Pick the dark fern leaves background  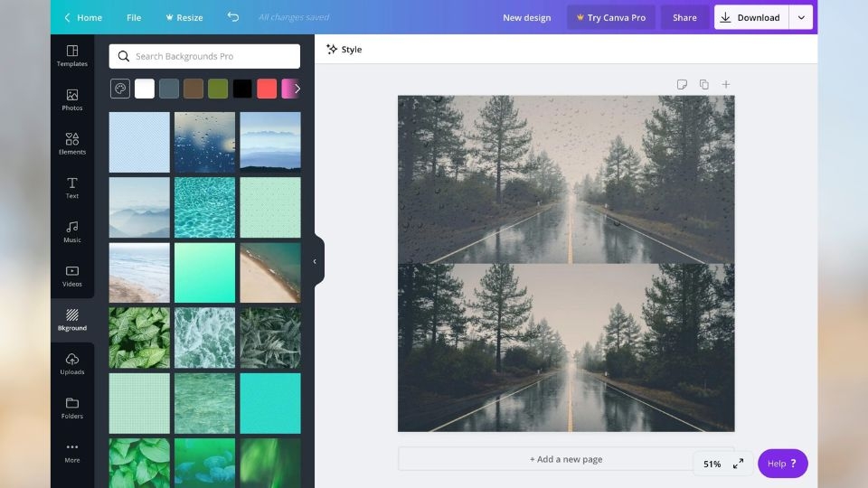[270, 338]
